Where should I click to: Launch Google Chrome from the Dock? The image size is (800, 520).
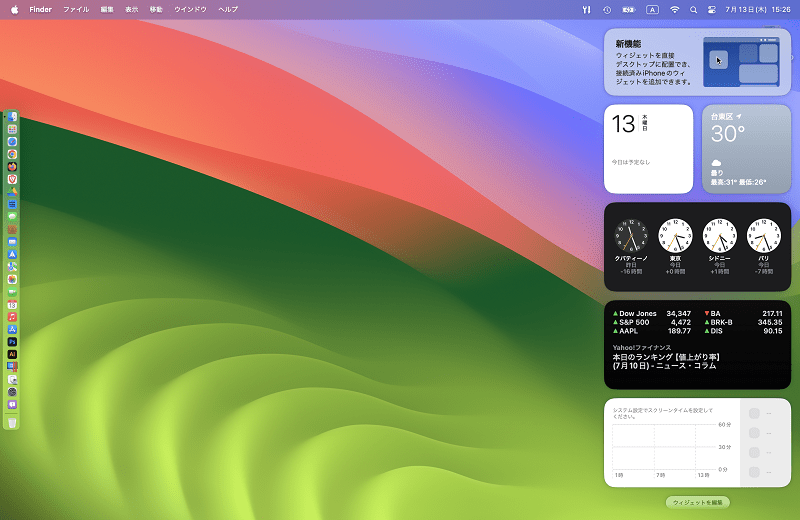coord(12,154)
